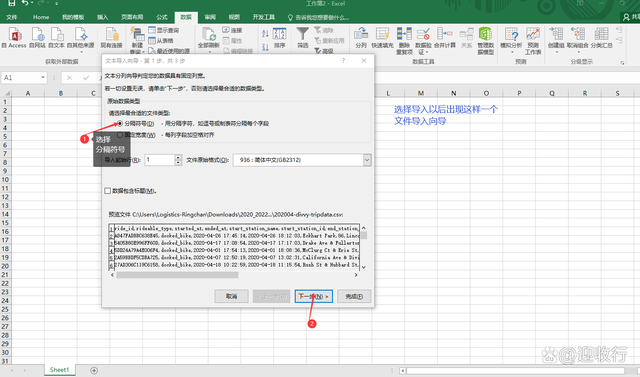Switch to the 插入 (Insert) tab

(102, 17)
